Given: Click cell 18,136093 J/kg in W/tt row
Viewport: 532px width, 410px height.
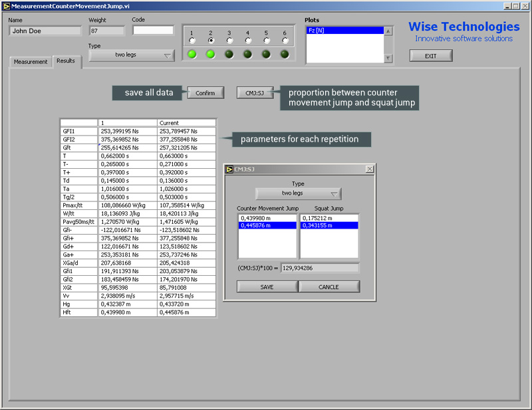Looking at the screenshot, I should (x=128, y=214).
